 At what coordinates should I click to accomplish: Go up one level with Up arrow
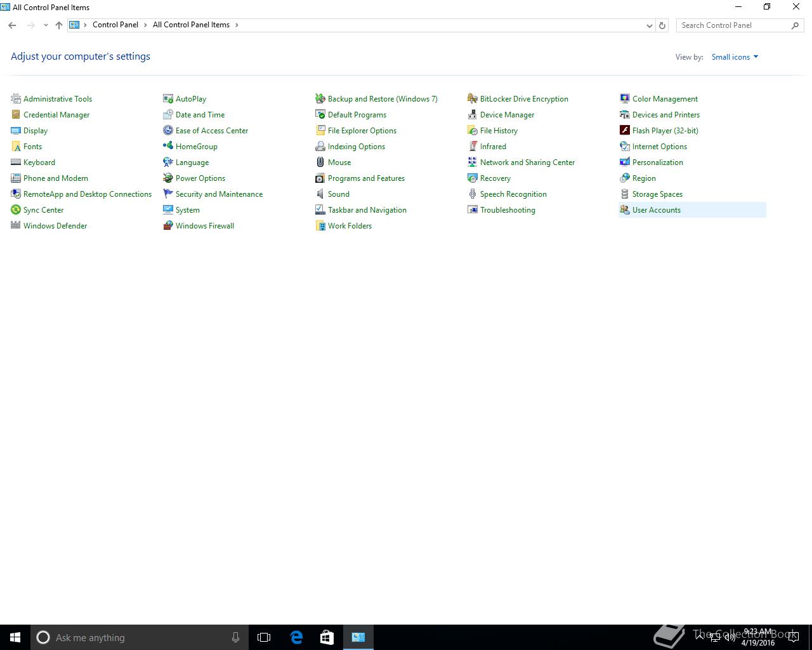tap(59, 25)
